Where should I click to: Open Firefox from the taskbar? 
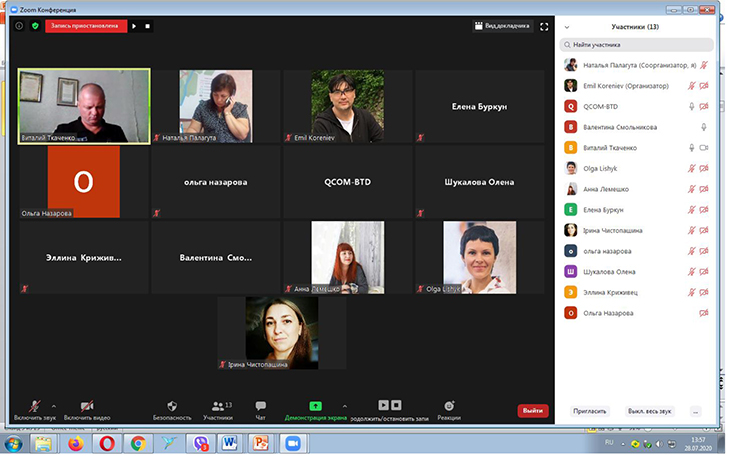point(75,442)
